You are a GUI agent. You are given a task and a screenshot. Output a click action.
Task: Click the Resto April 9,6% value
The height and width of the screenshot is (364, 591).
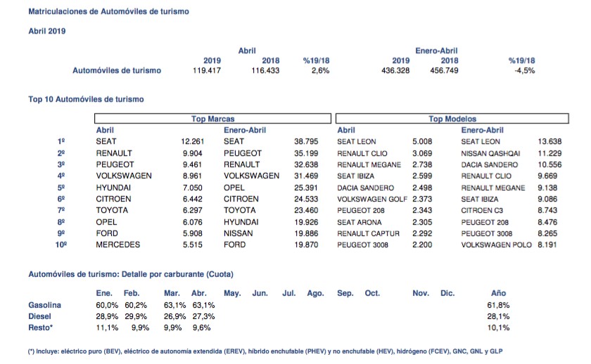201,328
